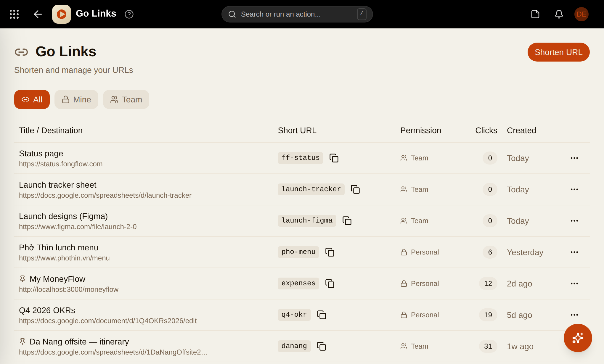This screenshot has width=604, height=364.
Task: Copy the danang short URL
Action: (322, 346)
